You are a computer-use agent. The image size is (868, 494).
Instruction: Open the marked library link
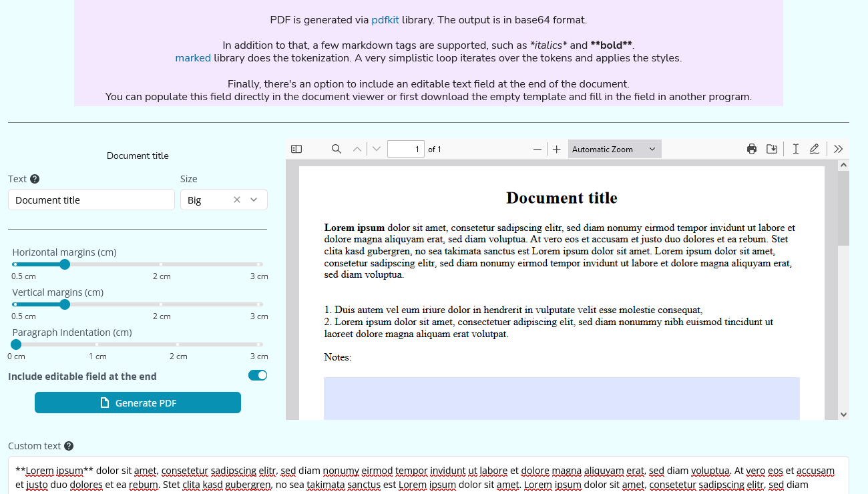tap(193, 58)
